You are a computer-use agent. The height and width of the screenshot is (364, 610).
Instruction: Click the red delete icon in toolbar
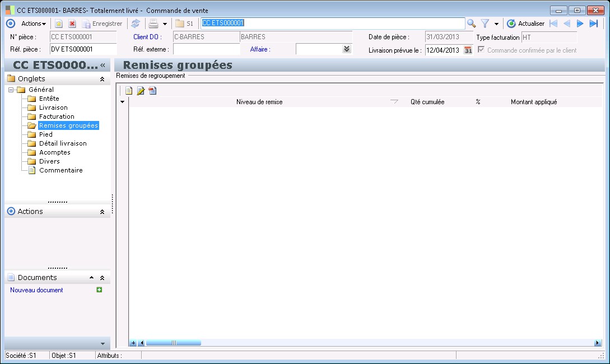pyautogui.click(x=72, y=24)
